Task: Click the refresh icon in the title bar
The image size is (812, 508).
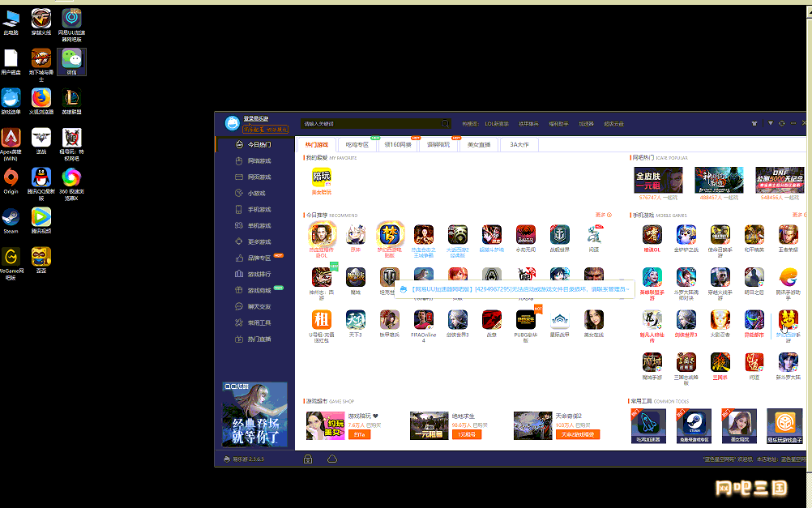Action: [781, 123]
